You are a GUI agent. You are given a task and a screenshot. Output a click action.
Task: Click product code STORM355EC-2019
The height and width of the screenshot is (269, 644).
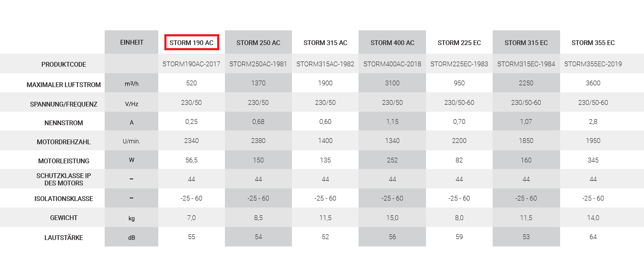pos(593,64)
